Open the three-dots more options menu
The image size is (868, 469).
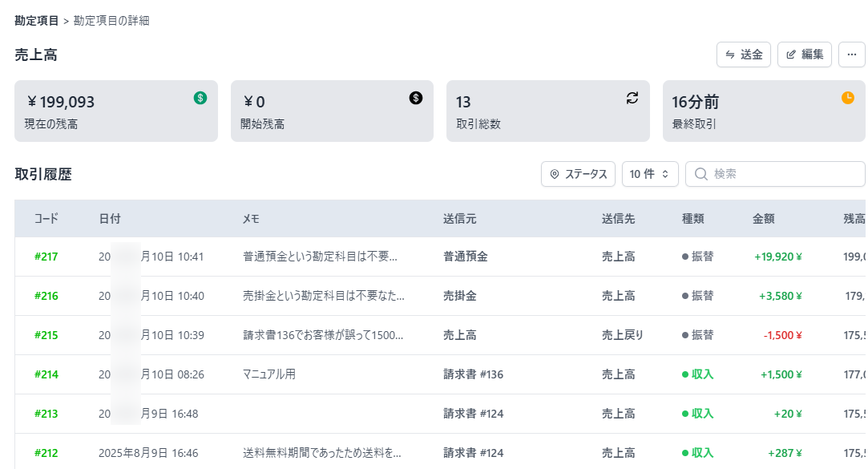click(851, 55)
